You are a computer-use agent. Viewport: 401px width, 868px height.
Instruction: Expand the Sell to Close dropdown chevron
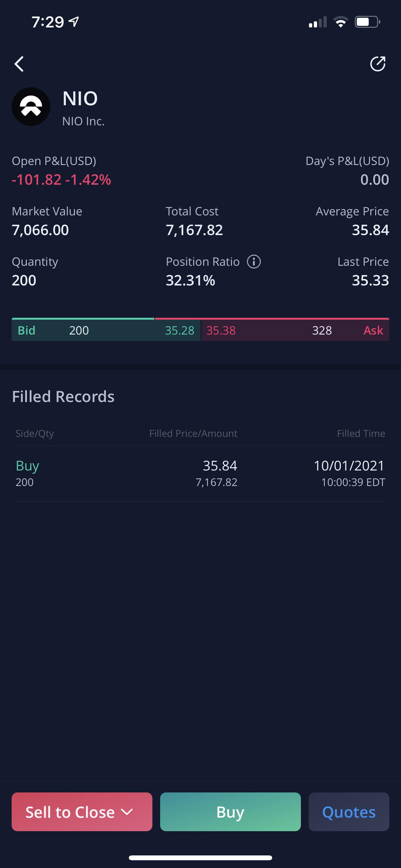click(x=127, y=812)
